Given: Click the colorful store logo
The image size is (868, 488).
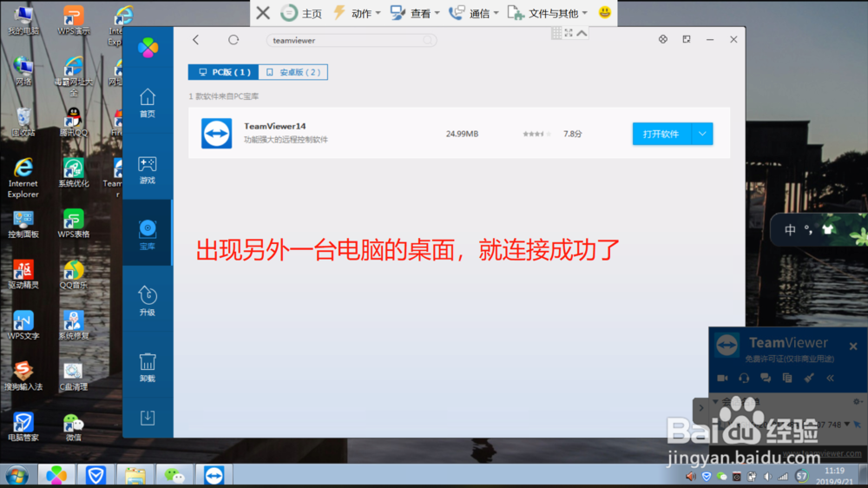Looking at the screenshot, I should [x=148, y=48].
